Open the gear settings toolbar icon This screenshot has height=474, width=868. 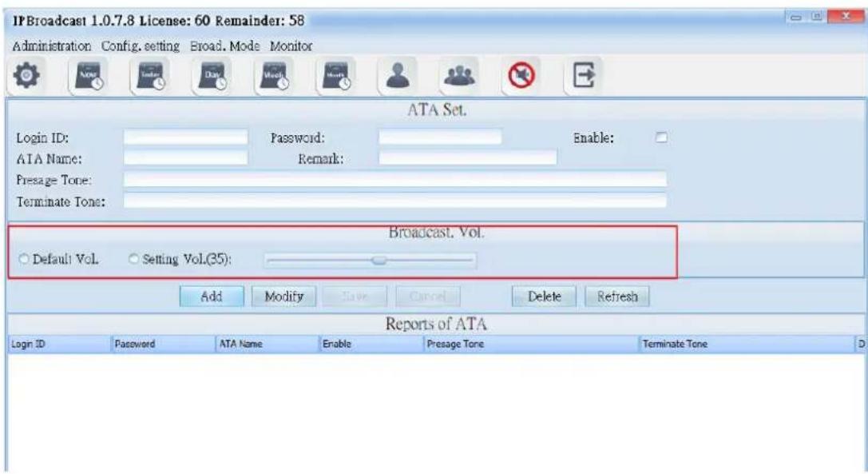(x=26, y=75)
